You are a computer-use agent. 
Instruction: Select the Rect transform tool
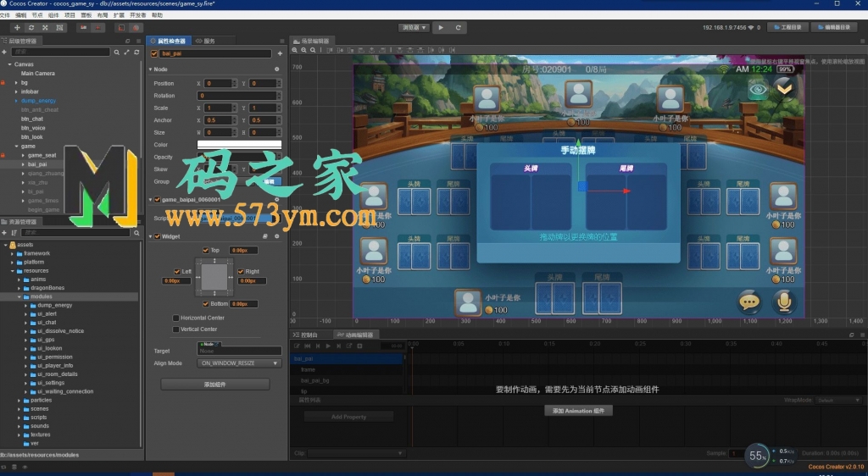click(59, 28)
